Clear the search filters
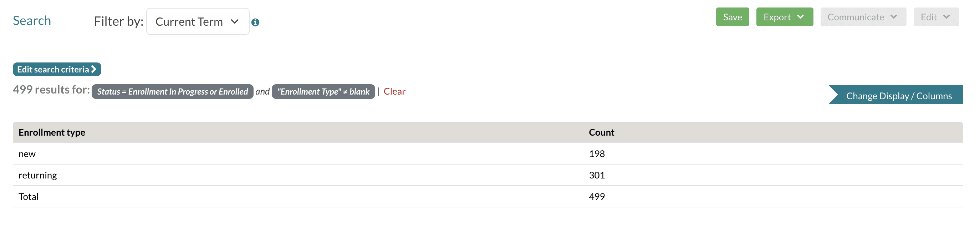Screen dimensions: 980x237 [x=394, y=91]
